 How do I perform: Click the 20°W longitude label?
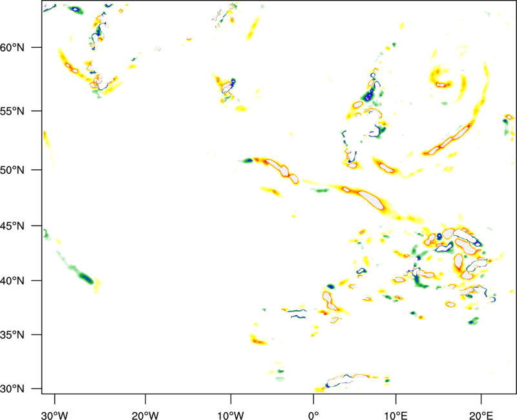[145, 415]
